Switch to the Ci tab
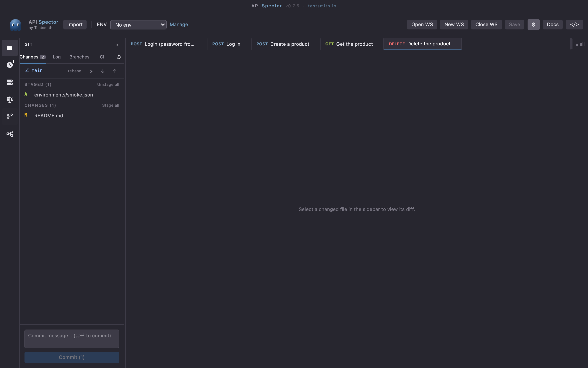 click(x=102, y=57)
